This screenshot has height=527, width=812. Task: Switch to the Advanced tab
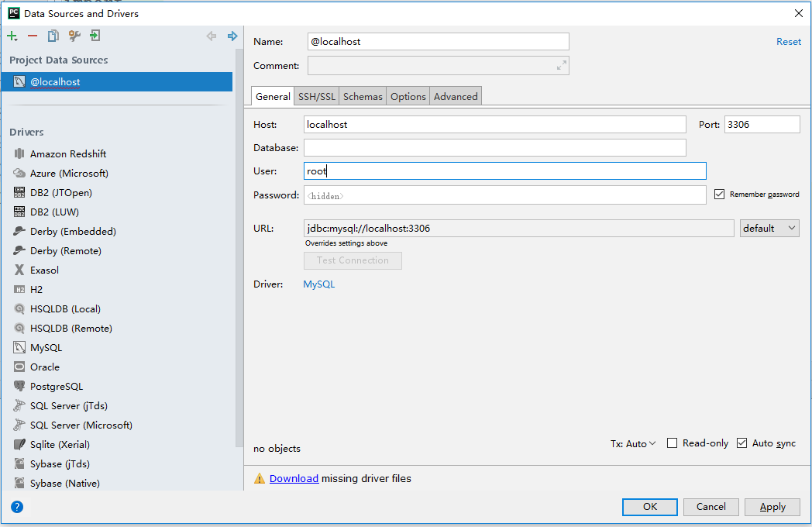point(456,96)
